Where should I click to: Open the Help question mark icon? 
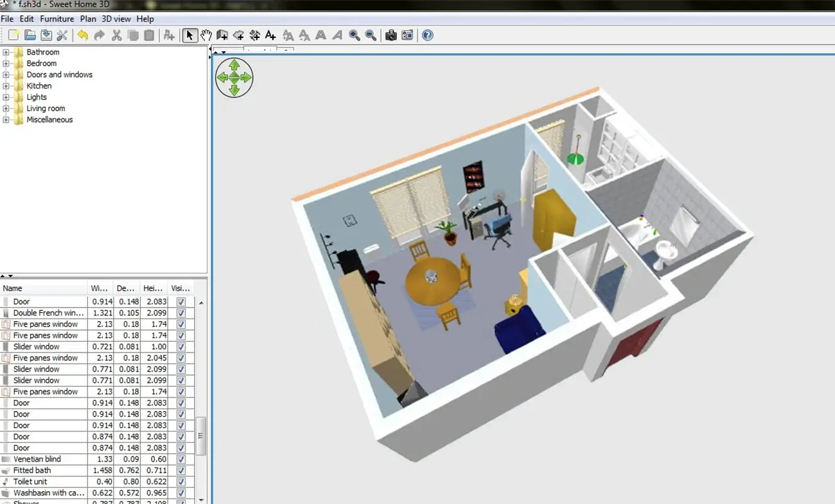[426, 35]
